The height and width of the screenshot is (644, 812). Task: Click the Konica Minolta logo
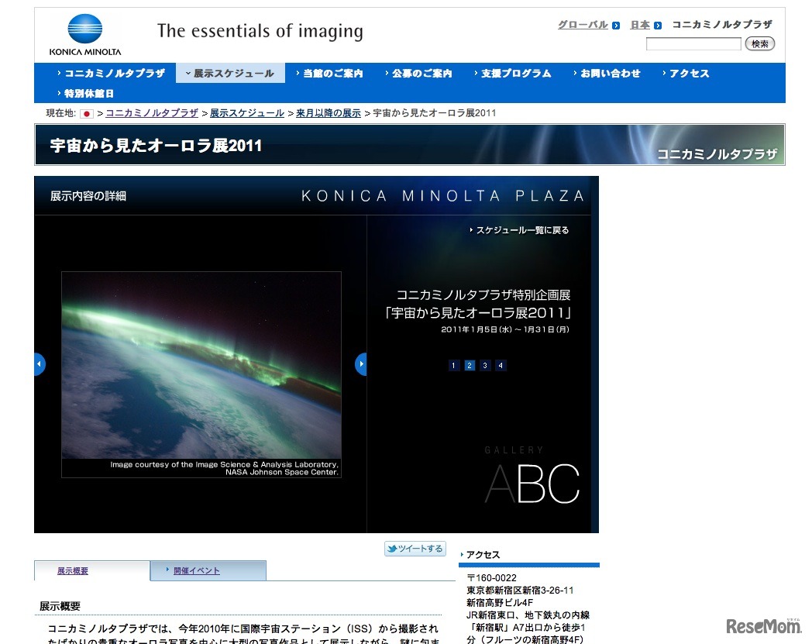click(84, 36)
